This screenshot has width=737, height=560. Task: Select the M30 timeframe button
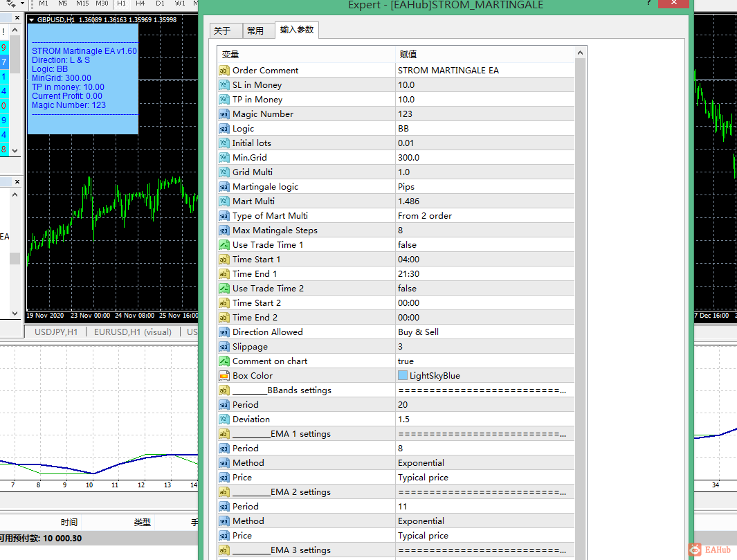click(x=102, y=3)
